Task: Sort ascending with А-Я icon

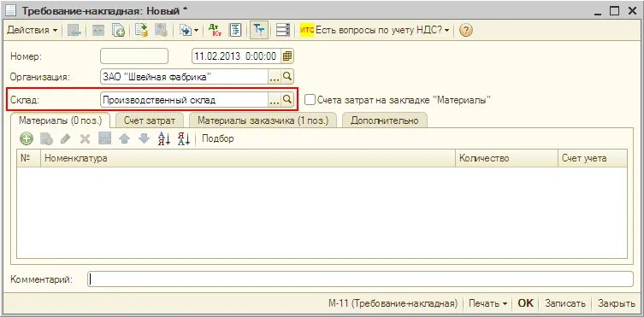Action: pyautogui.click(x=164, y=139)
